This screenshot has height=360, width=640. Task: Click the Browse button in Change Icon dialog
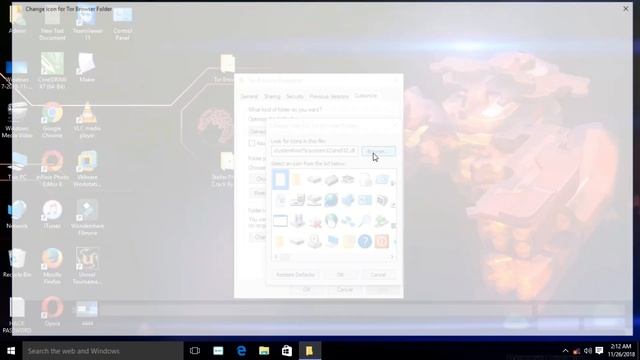[378, 151]
